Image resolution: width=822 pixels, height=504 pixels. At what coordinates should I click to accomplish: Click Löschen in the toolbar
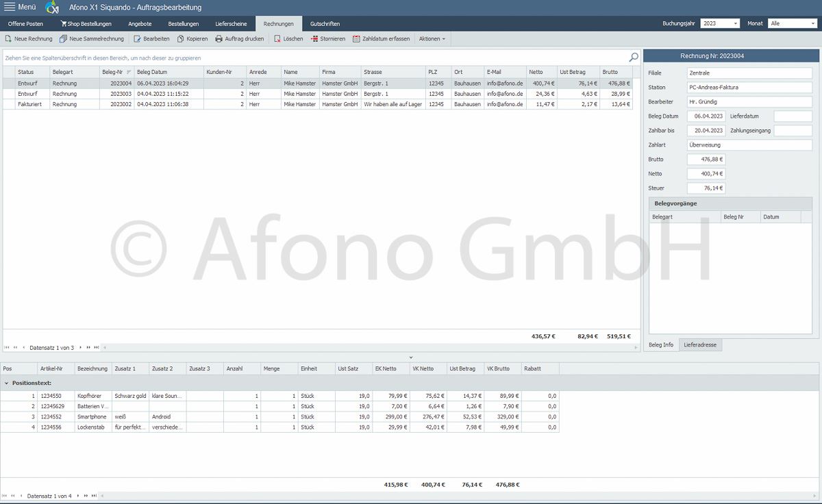click(x=288, y=39)
